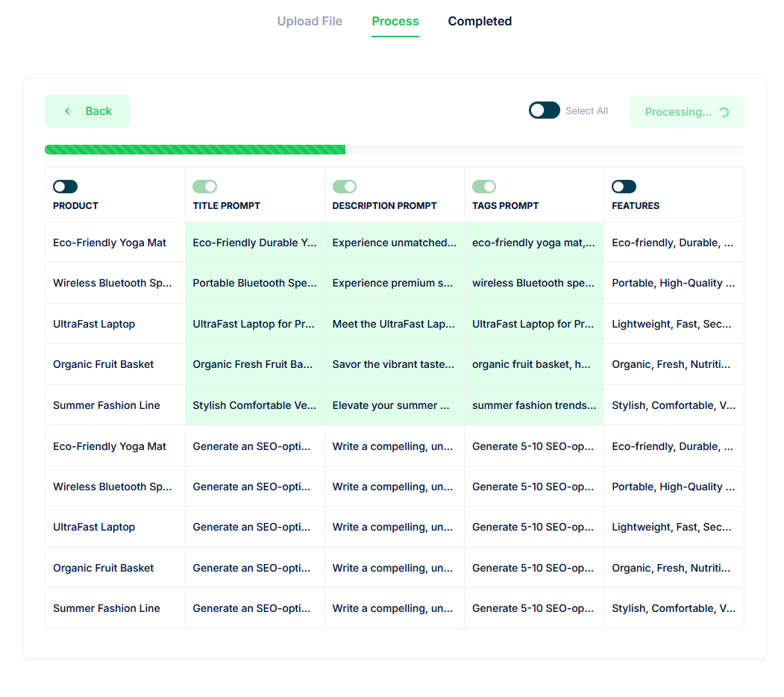Toggle the DESCRIPTION PROMPT column switch
784x697 pixels.
tap(345, 187)
